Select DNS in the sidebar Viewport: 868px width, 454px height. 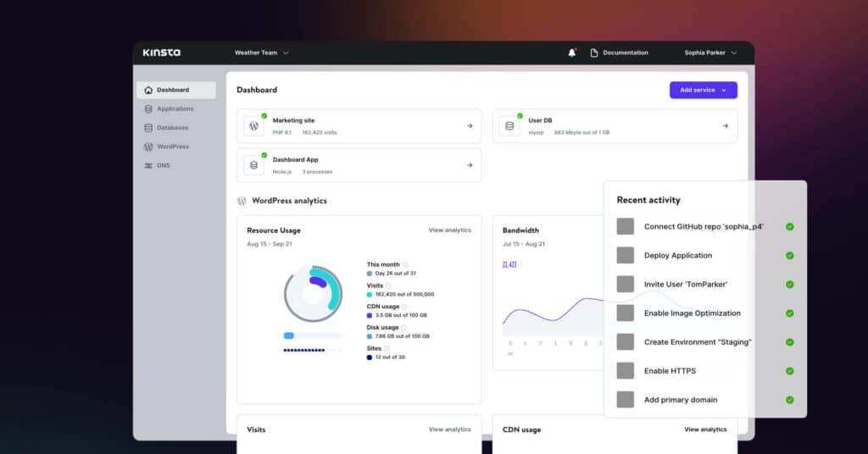coord(163,165)
